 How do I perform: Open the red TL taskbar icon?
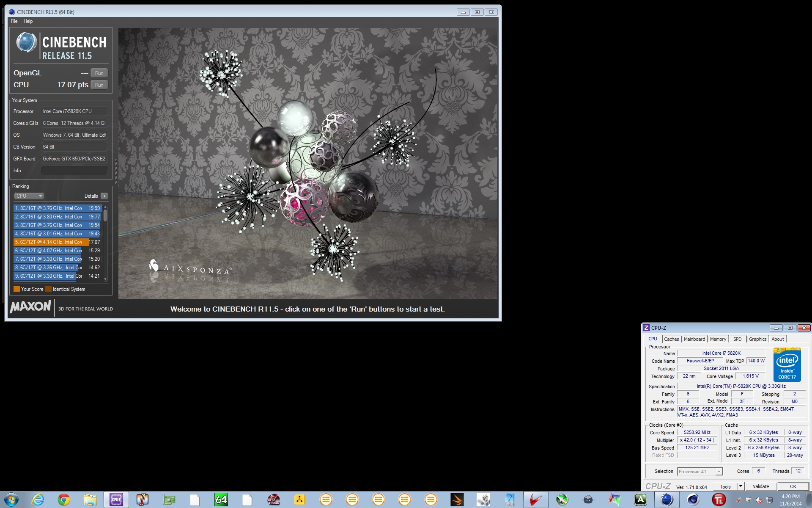click(719, 500)
